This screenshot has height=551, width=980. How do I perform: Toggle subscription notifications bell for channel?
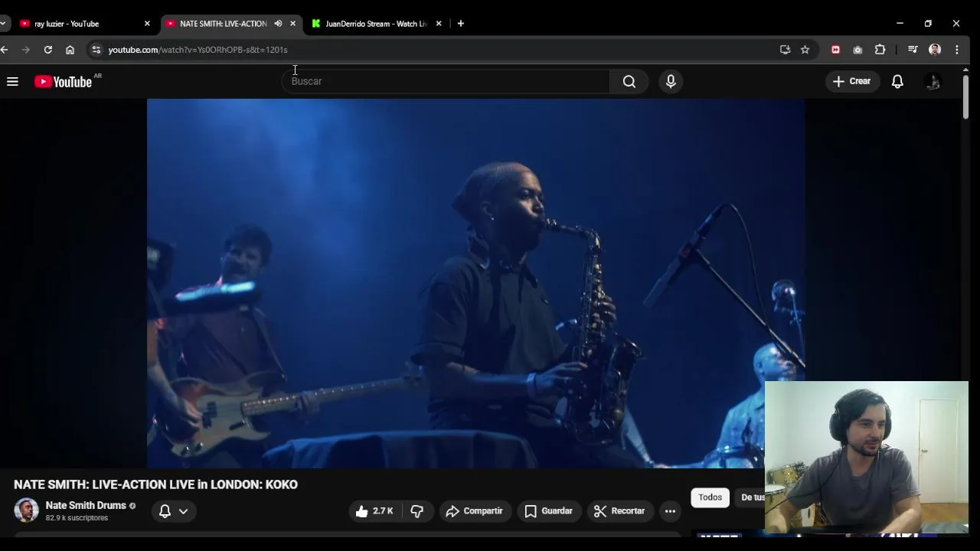tap(165, 510)
